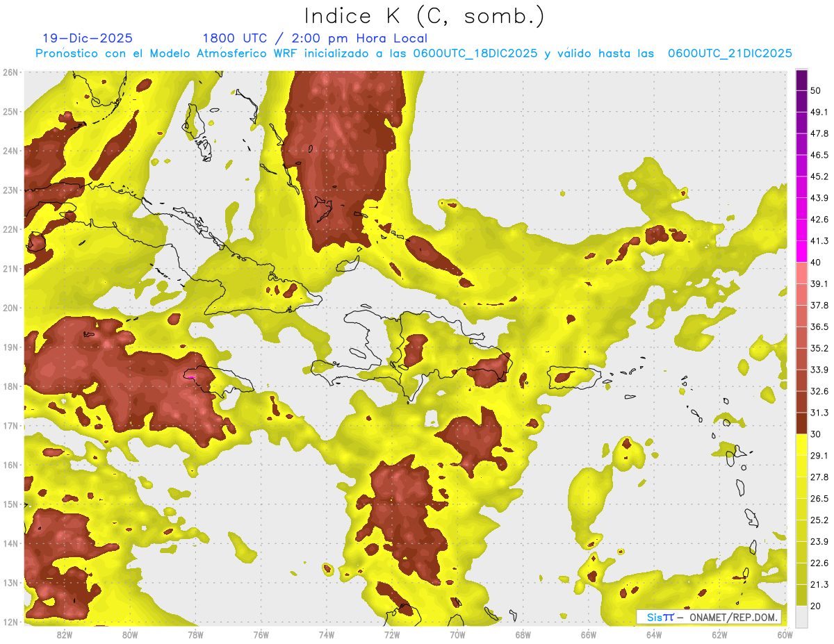
Task: Select the bright yellow swatch between 29.1 and 30
Action: pos(801,445)
